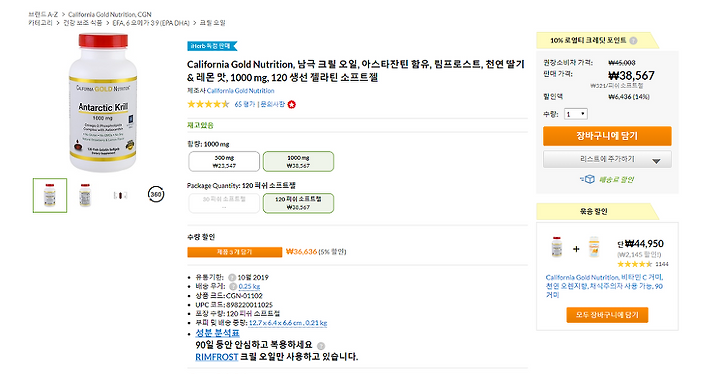Open the 카테고리 breadcrumb

click(x=40, y=23)
